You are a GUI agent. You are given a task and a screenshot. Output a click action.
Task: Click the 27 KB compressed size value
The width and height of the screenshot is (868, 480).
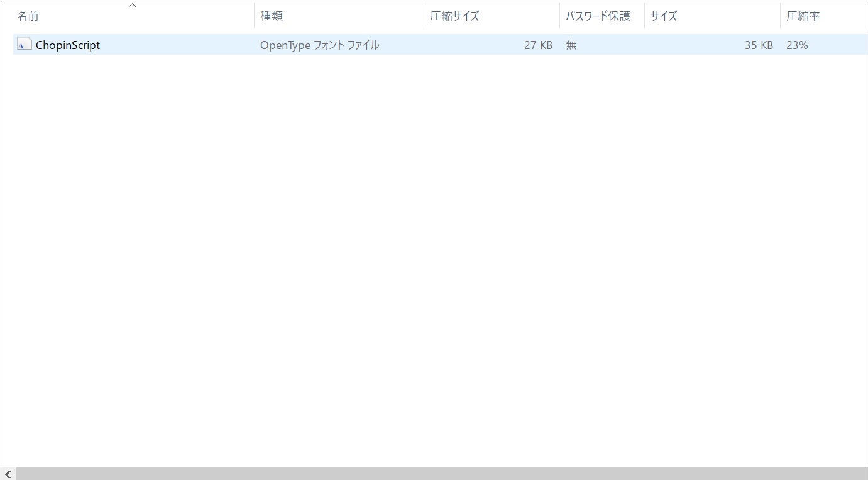[538, 45]
